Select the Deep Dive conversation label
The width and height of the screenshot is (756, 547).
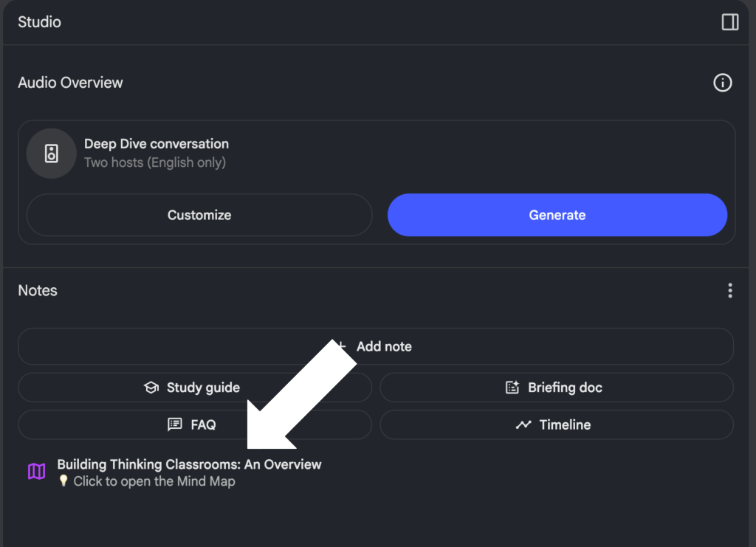click(157, 144)
